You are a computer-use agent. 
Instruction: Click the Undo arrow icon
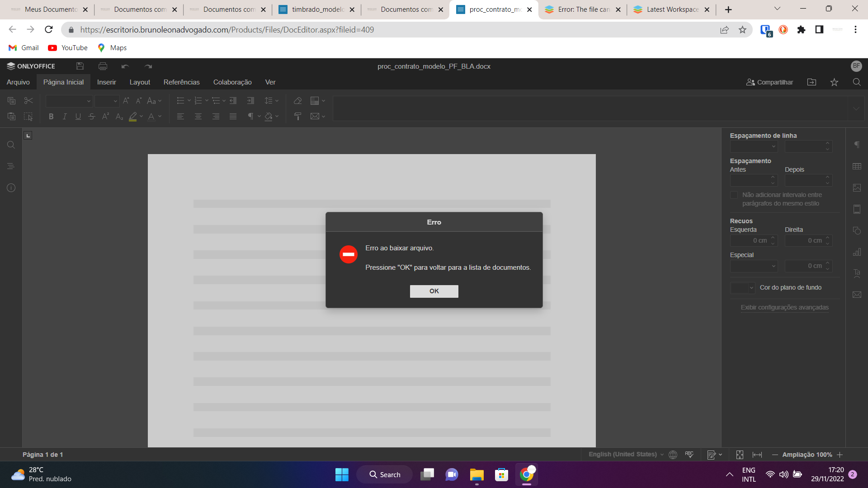click(x=125, y=66)
